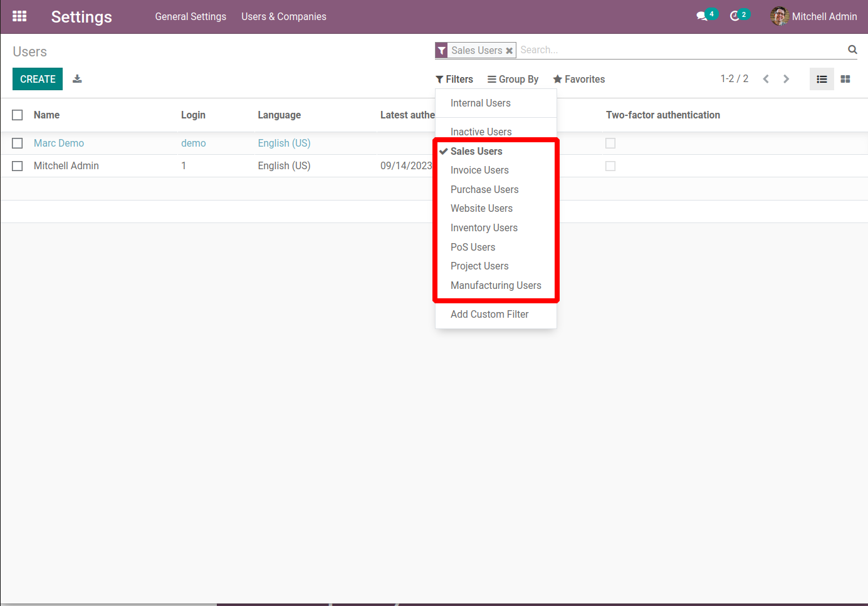Select Manufacturing Users filter
Screen dimensions: 868x606
pos(496,285)
